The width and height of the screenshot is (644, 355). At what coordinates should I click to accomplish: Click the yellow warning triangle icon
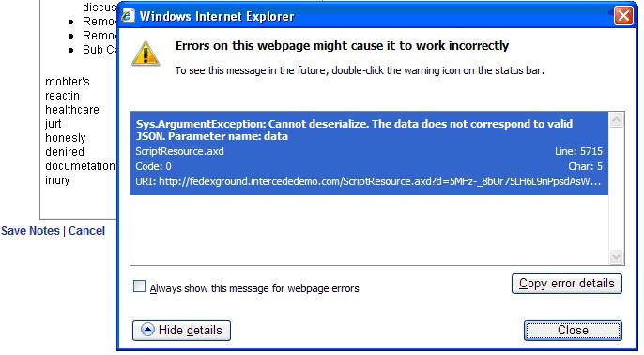pyautogui.click(x=146, y=54)
